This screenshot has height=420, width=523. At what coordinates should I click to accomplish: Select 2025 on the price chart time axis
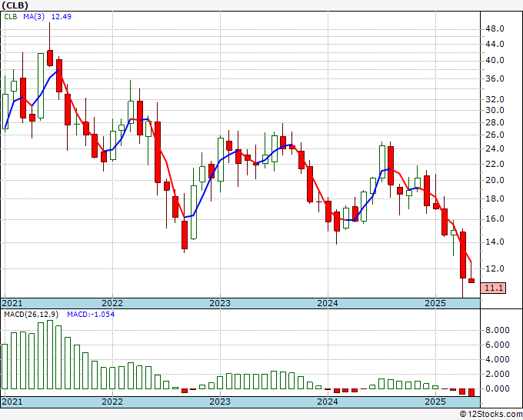pos(435,303)
